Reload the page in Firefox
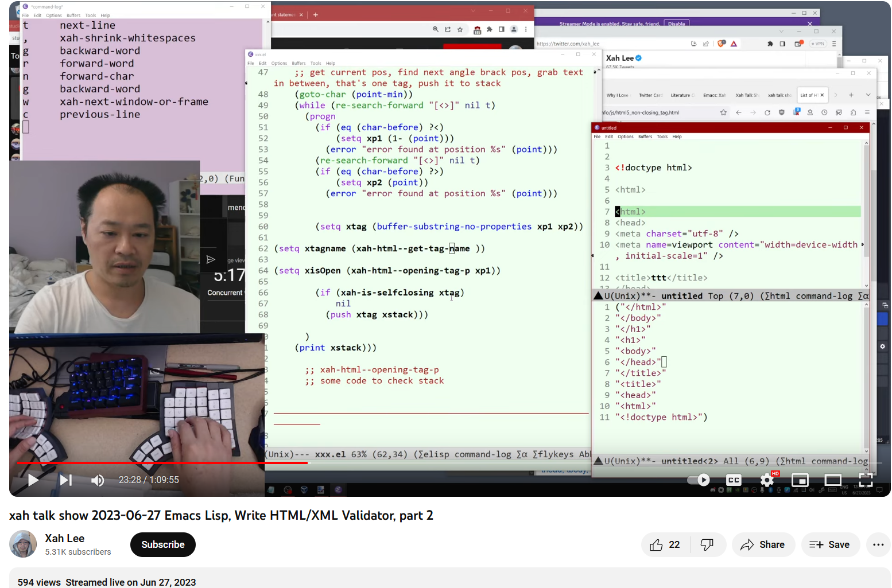This screenshot has width=892, height=588. click(767, 112)
